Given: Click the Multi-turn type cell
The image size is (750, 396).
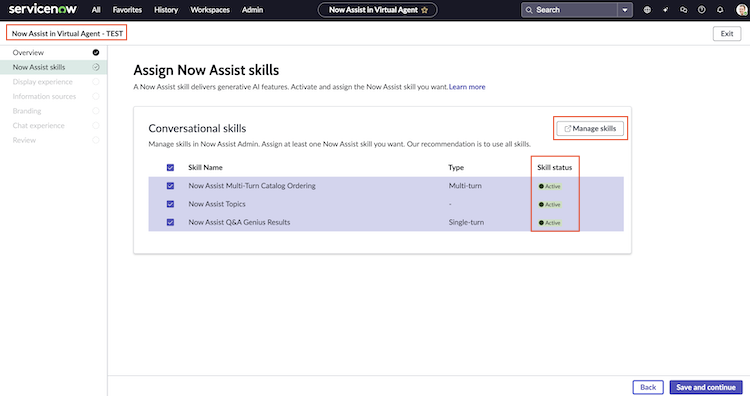Looking at the screenshot, I should pyautogui.click(x=465, y=186).
